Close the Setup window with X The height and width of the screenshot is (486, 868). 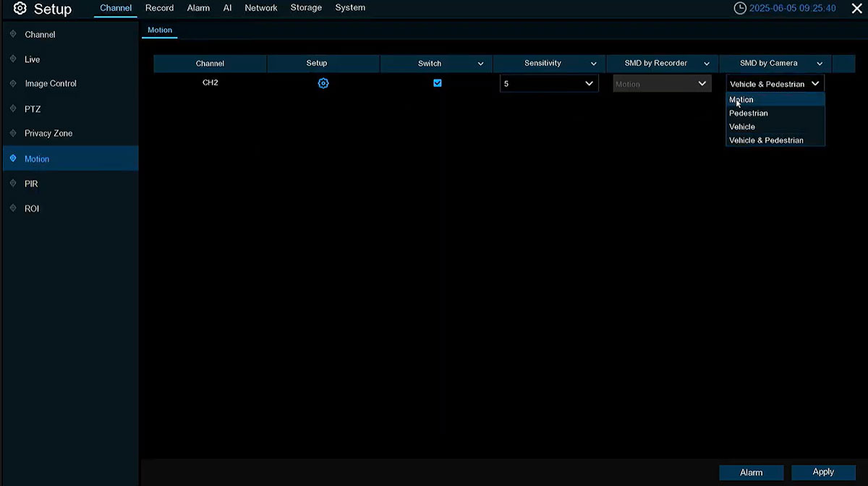pos(856,9)
